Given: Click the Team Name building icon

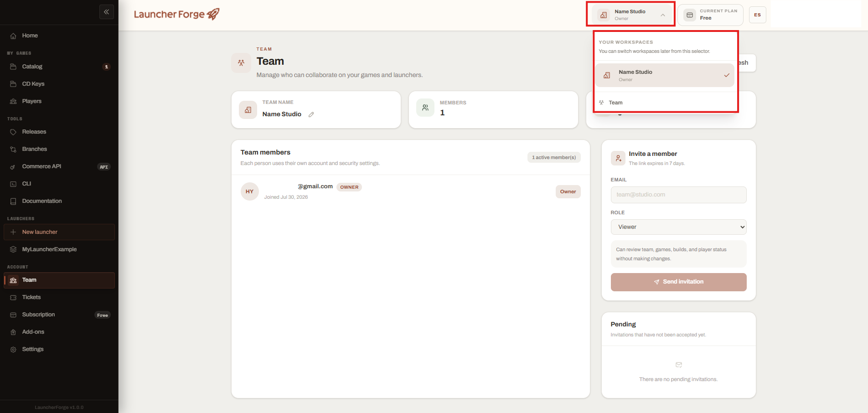Looking at the screenshot, I should point(248,110).
